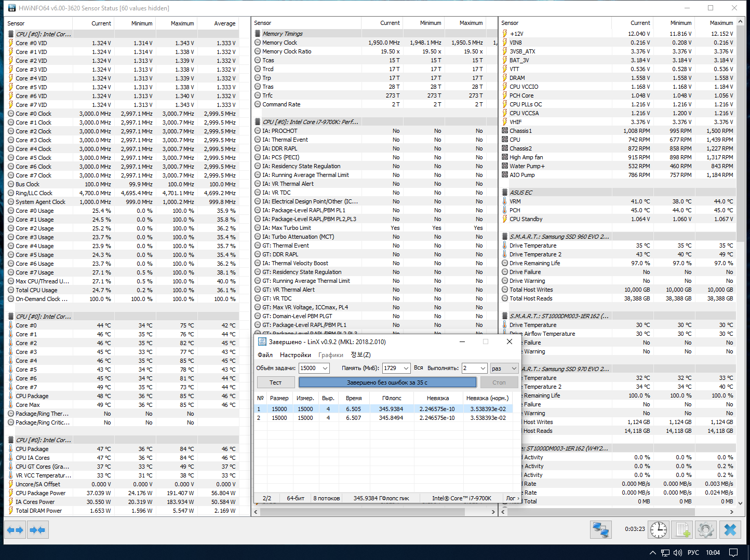This screenshot has height=560, width=750.
Task: Open the volume tray icon
Action: click(x=678, y=553)
